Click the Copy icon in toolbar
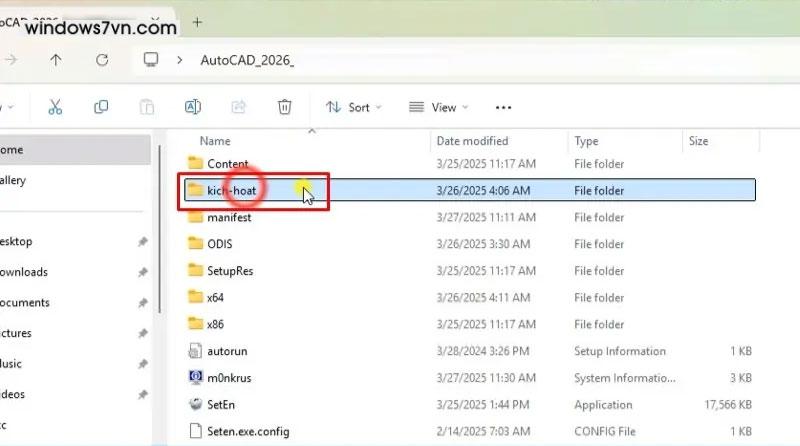Screen dimensions: 800x446 pos(101,107)
